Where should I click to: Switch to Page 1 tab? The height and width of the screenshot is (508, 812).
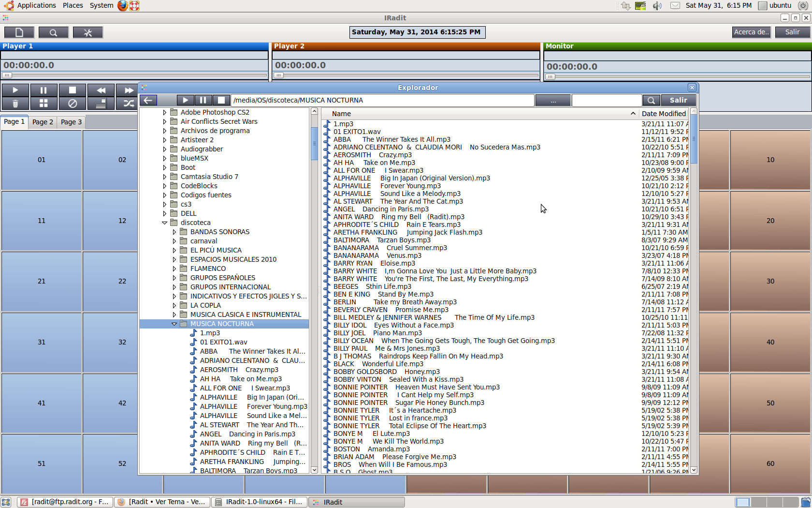[x=14, y=122]
